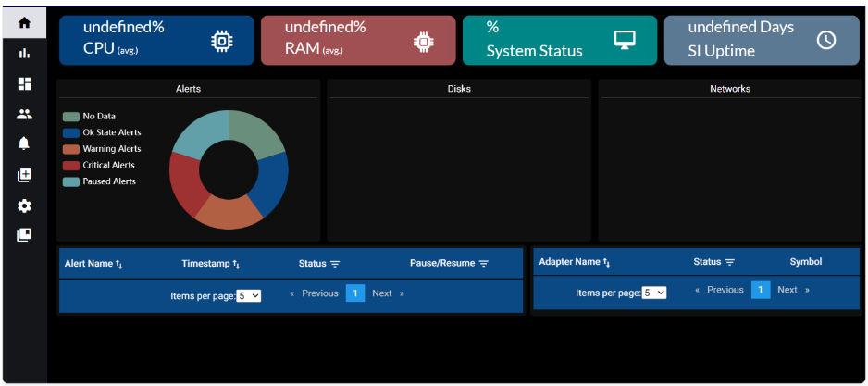
Task: Open the users group sidebar icon
Action: pyautogui.click(x=24, y=115)
